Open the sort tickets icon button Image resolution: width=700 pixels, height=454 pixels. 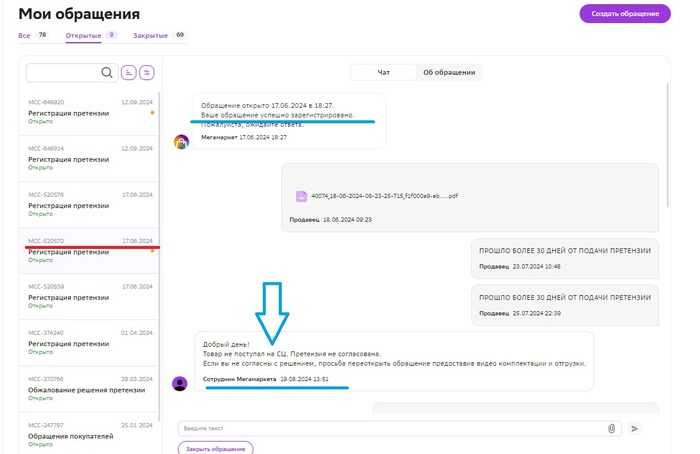[129, 72]
